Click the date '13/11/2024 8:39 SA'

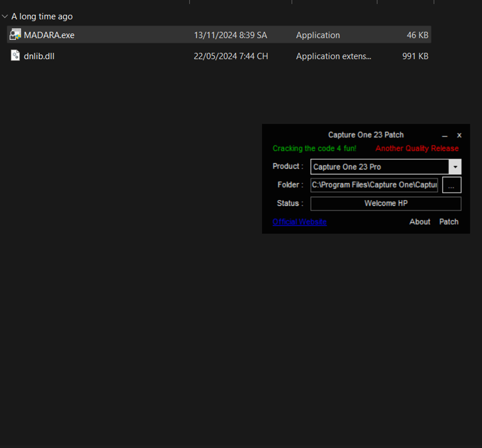coord(230,35)
